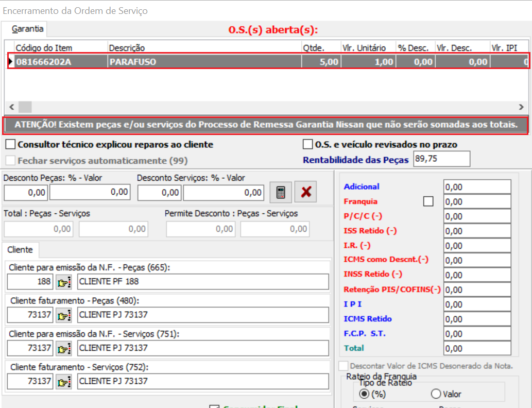Image resolution: width=532 pixels, height=408 pixels.
Task: Click the 'CLIENTE PF 188' name field
Action: 203,282
